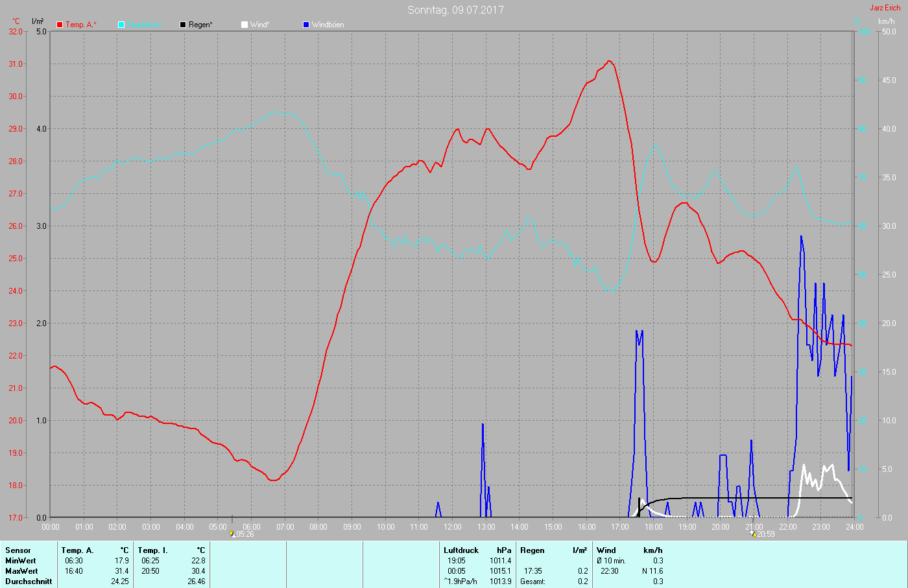908x588 pixels.
Task: Click the max temperature time '16:40'
Action: [x=74, y=571]
